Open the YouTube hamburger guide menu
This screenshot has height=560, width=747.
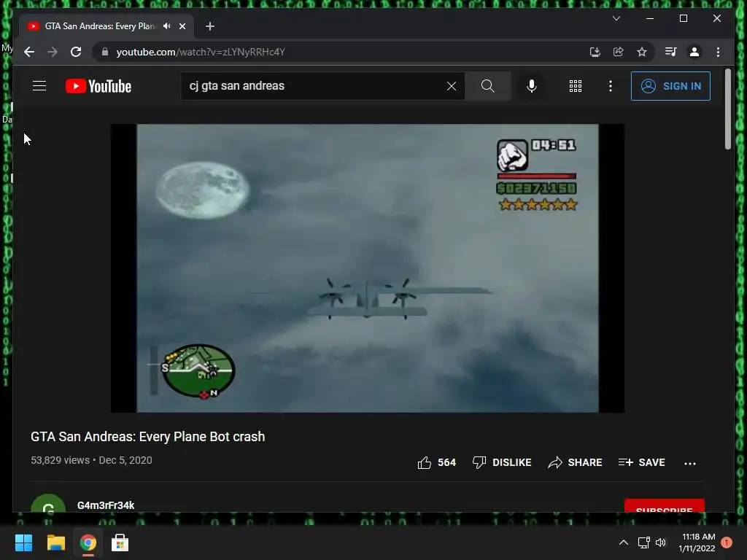click(x=39, y=86)
